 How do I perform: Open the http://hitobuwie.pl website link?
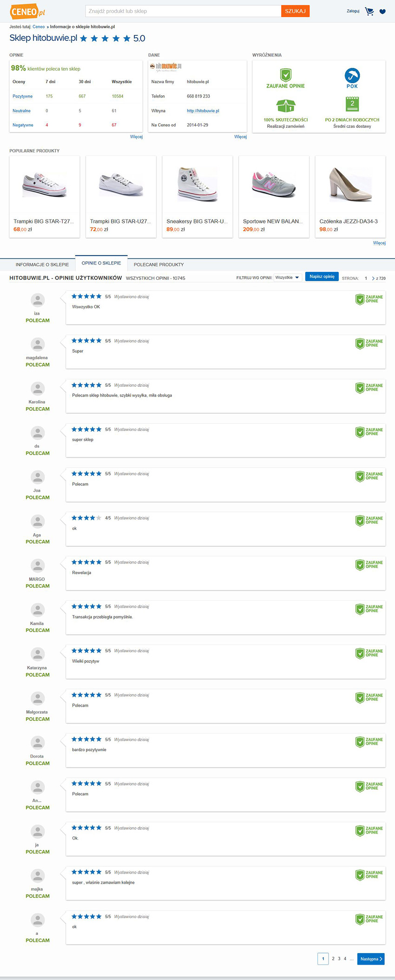tap(203, 111)
